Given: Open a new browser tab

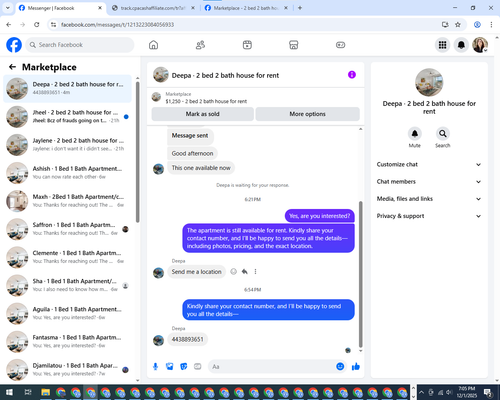Looking at the screenshot, I should [x=300, y=8].
